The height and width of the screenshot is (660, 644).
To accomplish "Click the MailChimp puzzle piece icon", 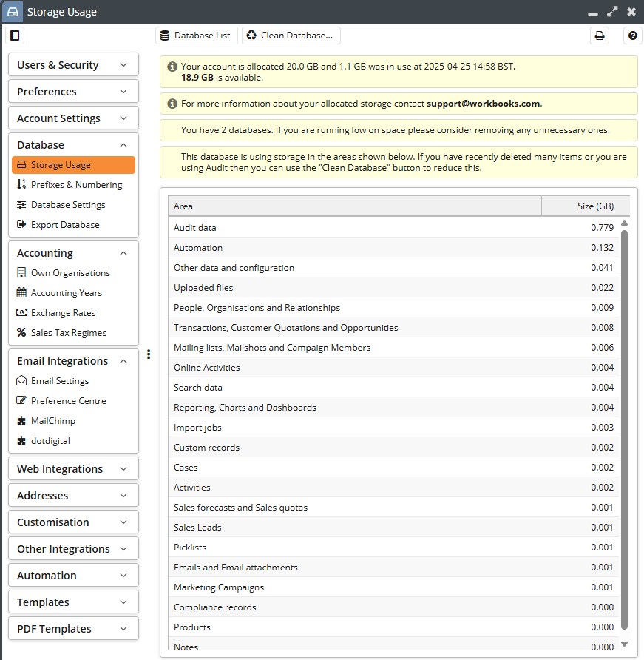I will (x=21, y=420).
